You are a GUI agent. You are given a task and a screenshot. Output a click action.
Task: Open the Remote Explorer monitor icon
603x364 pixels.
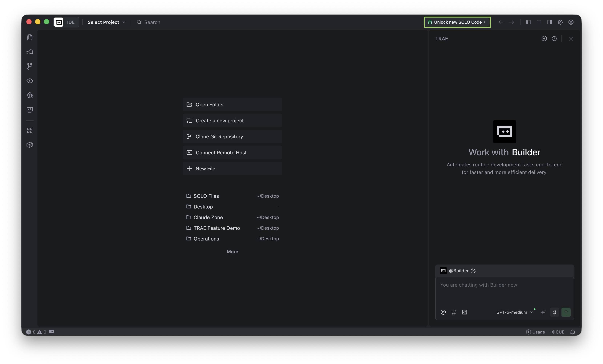tap(30, 110)
